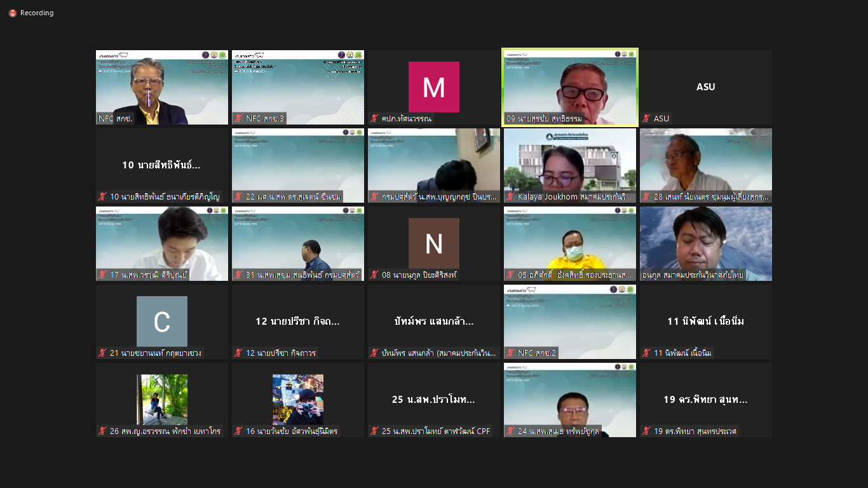The height and width of the screenshot is (488, 868).
Task: Select อนุกูล video with cloud background
Action: coord(706,243)
